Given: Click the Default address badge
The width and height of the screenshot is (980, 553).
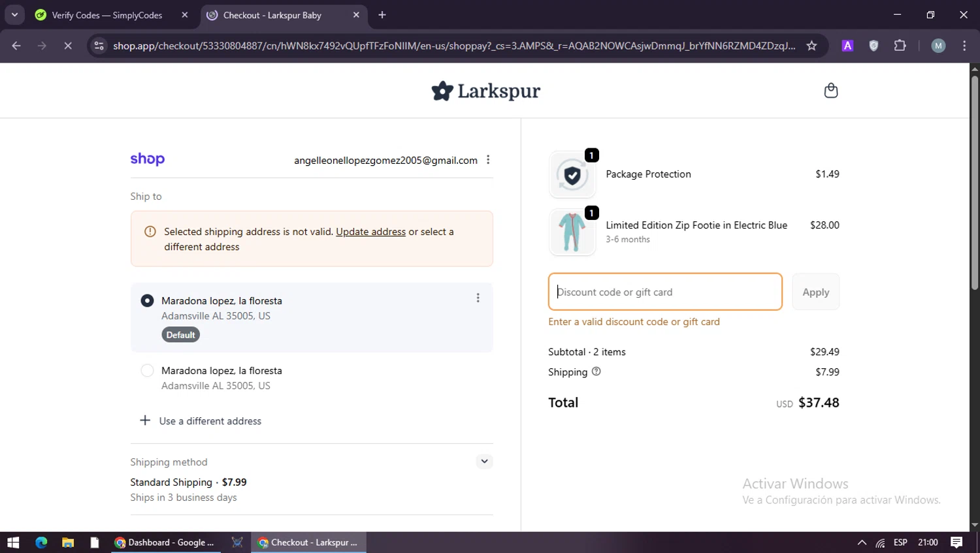Looking at the screenshot, I should click(x=180, y=335).
